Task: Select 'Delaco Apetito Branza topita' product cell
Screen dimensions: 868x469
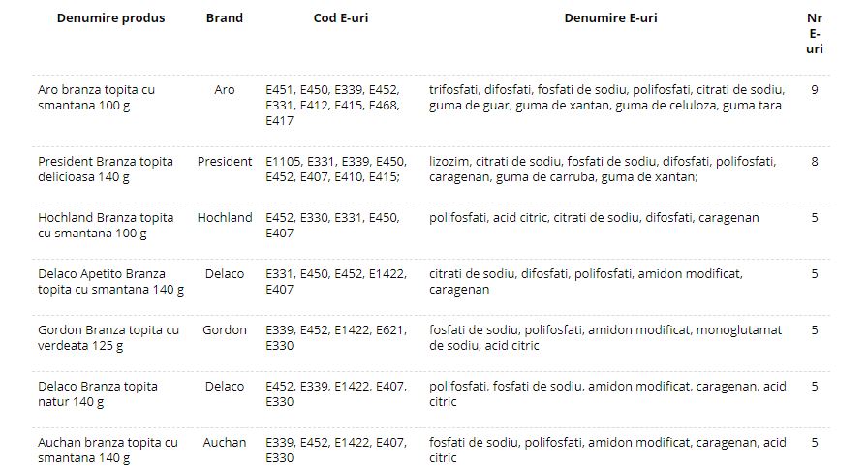Action: 110,281
